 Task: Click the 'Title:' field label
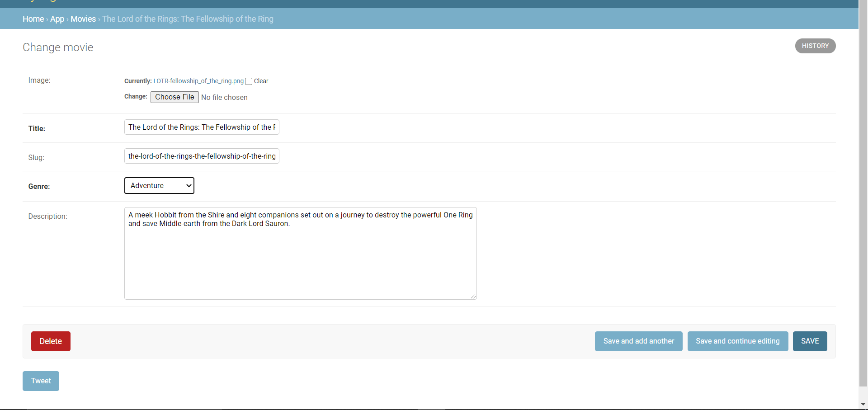[37, 129]
